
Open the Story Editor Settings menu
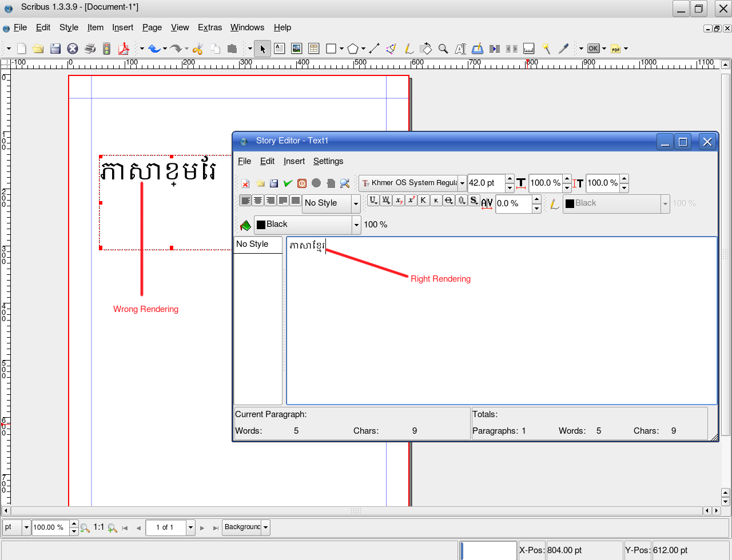coord(328,161)
